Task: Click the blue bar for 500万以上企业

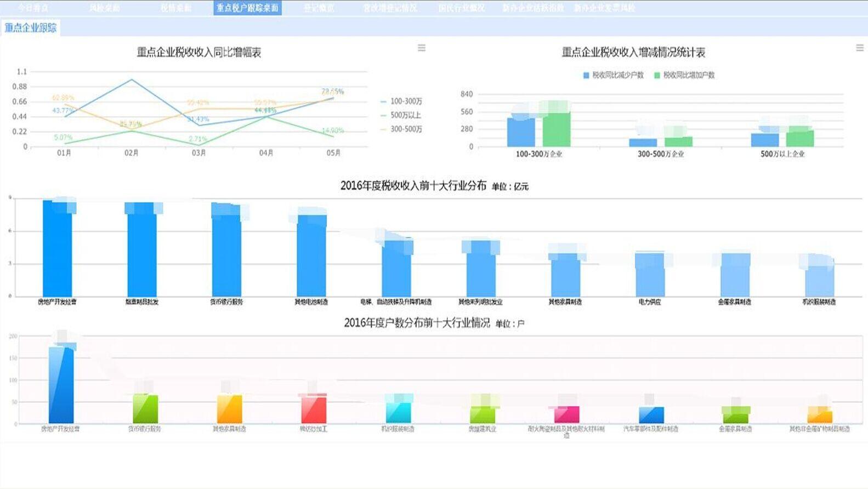Action: pos(765,140)
